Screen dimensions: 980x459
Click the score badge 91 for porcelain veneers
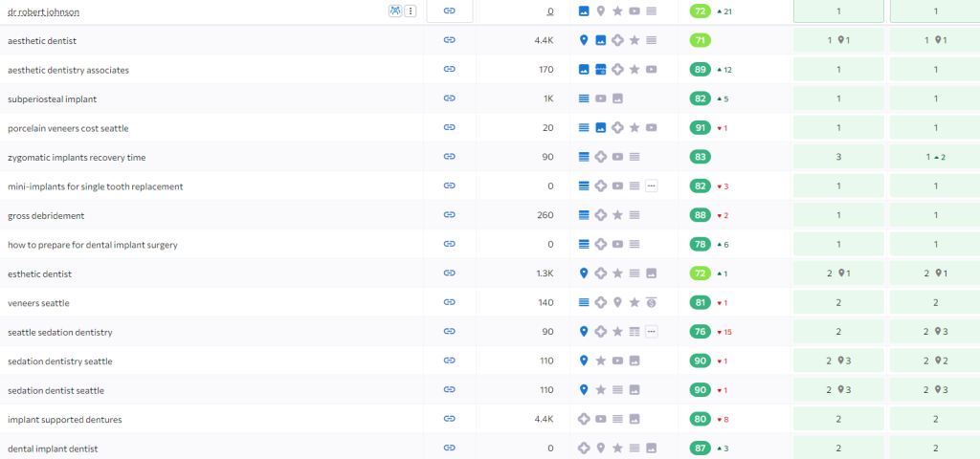point(701,128)
